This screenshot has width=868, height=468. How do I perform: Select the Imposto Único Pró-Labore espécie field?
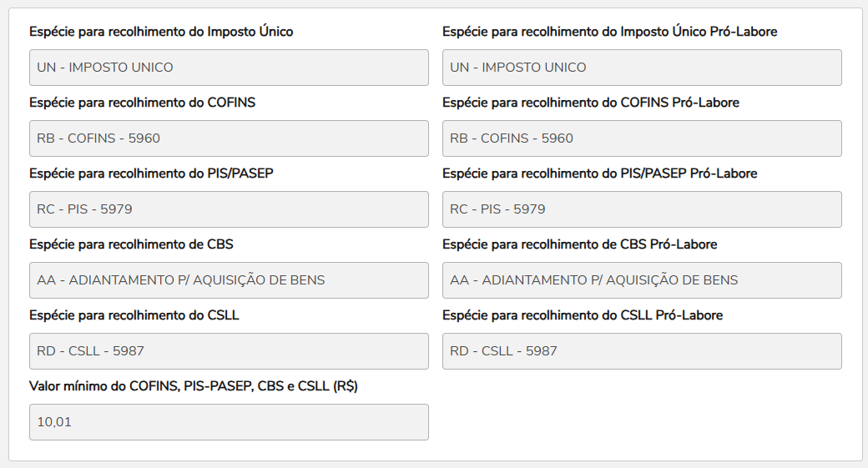pyautogui.click(x=642, y=68)
